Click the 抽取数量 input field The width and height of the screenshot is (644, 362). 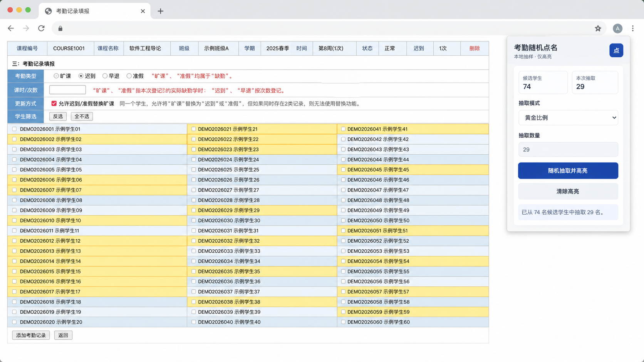coord(568,150)
